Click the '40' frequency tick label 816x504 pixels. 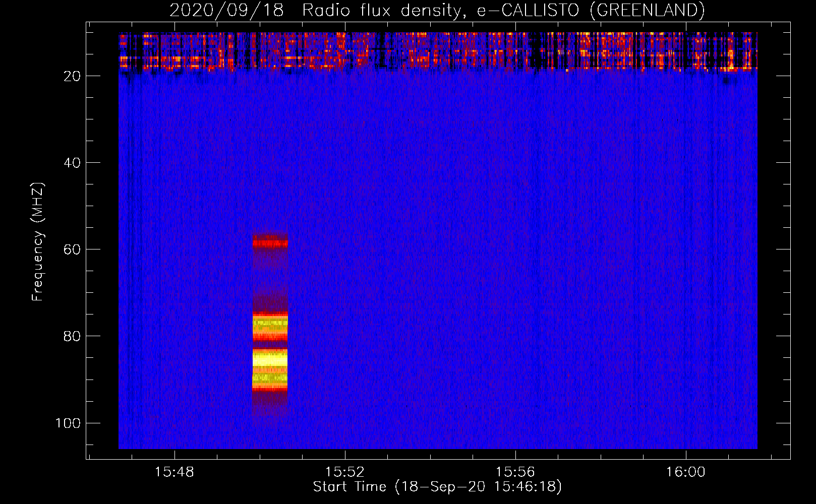coord(73,163)
